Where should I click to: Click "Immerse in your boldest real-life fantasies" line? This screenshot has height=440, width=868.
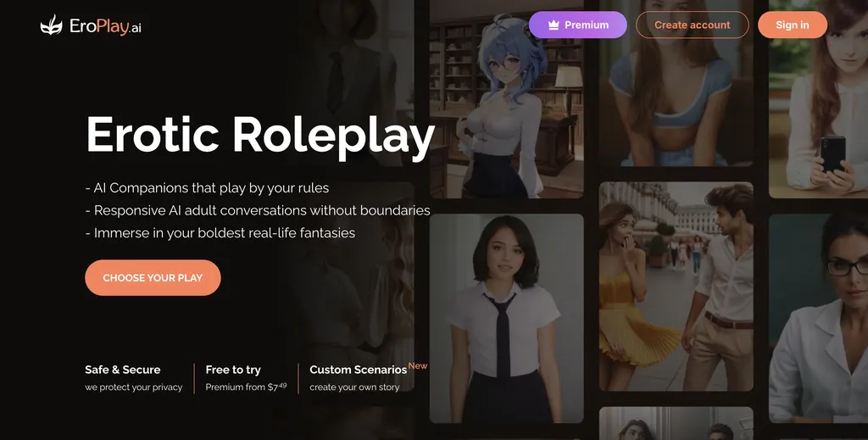(220, 233)
